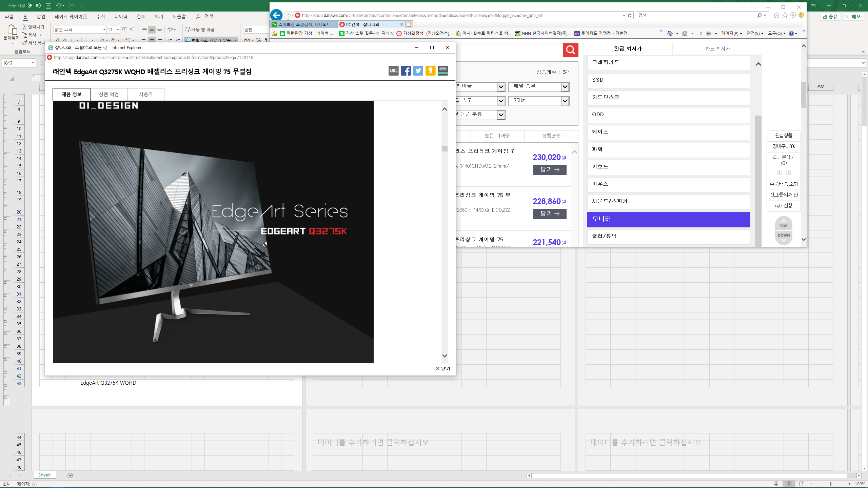The height and width of the screenshot is (488, 868).
Task: Toggle 자동 줄 바꿈 wrap text
Action: click(200, 29)
